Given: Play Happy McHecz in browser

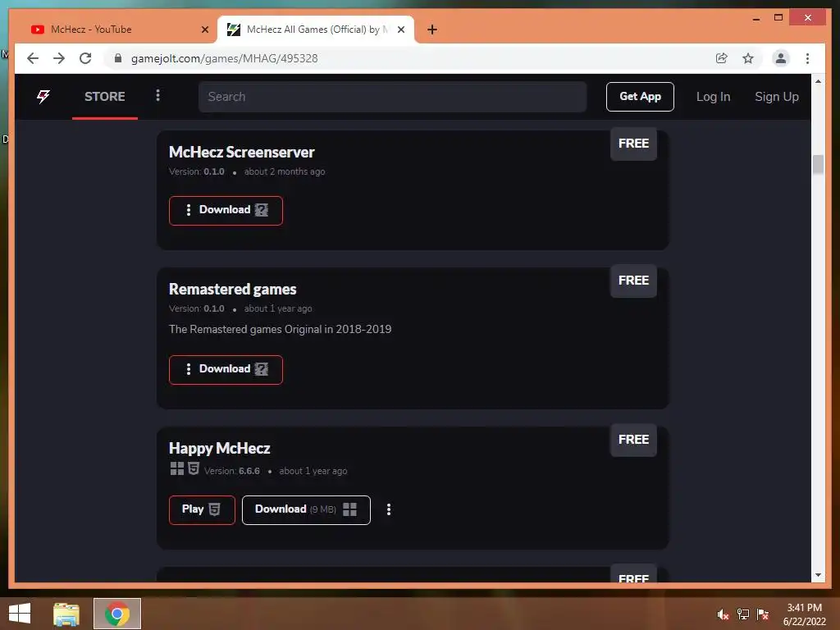Looking at the screenshot, I should coord(202,509).
